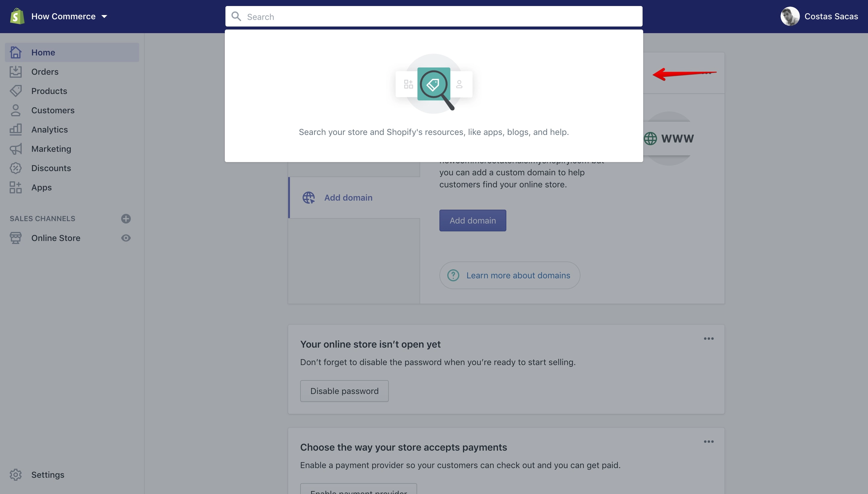The height and width of the screenshot is (494, 868).
Task: Focus the Search input field
Action: pos(433,16)
